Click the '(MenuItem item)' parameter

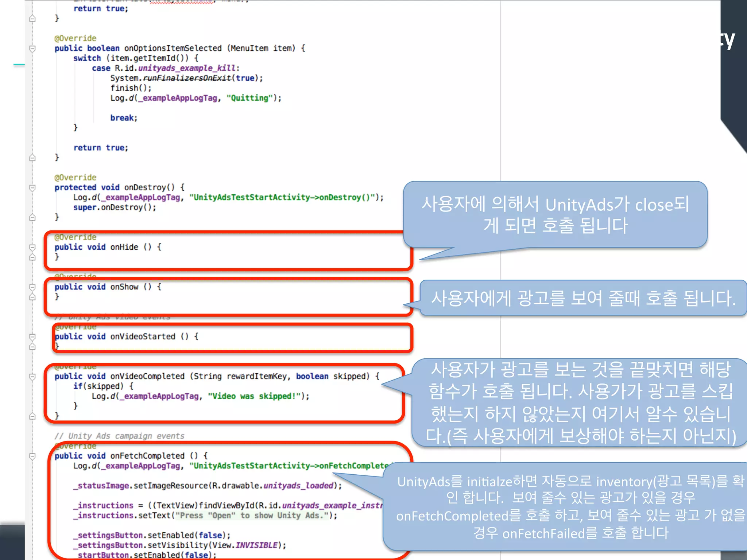[x=261, y=48]
